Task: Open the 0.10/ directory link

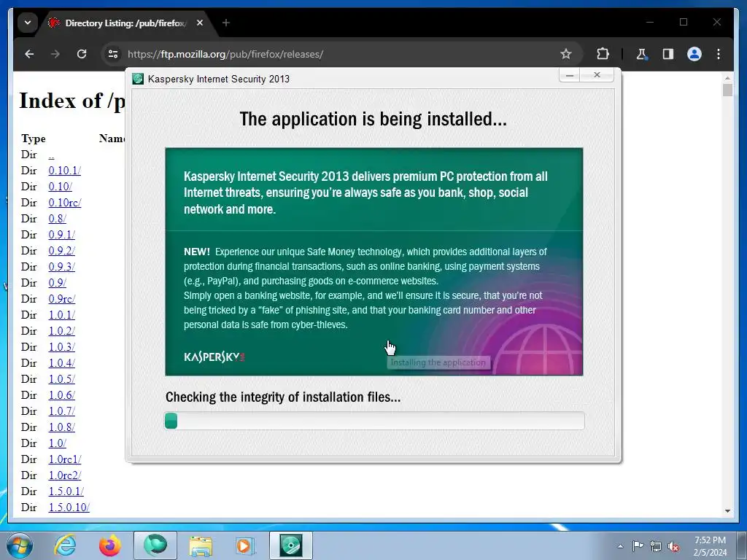Action: coord(61,187)
